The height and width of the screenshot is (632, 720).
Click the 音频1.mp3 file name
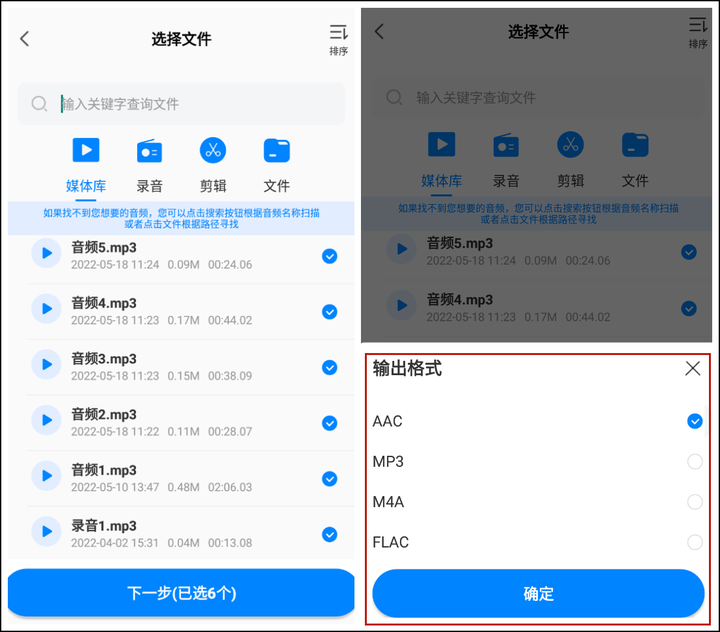coord(104,470)
